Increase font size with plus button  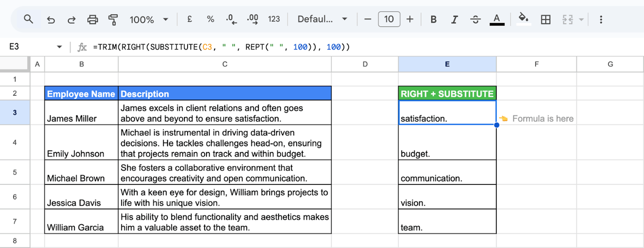410,19
